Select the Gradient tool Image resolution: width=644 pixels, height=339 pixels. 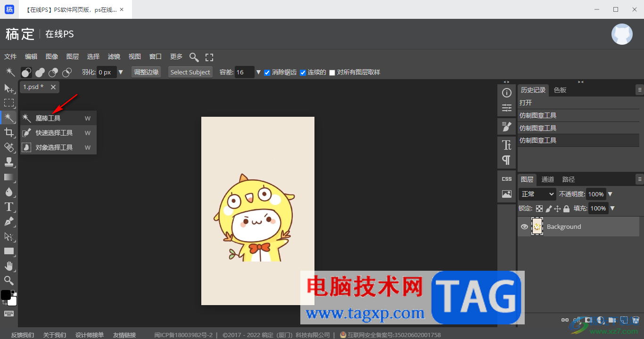pos(9,177)
